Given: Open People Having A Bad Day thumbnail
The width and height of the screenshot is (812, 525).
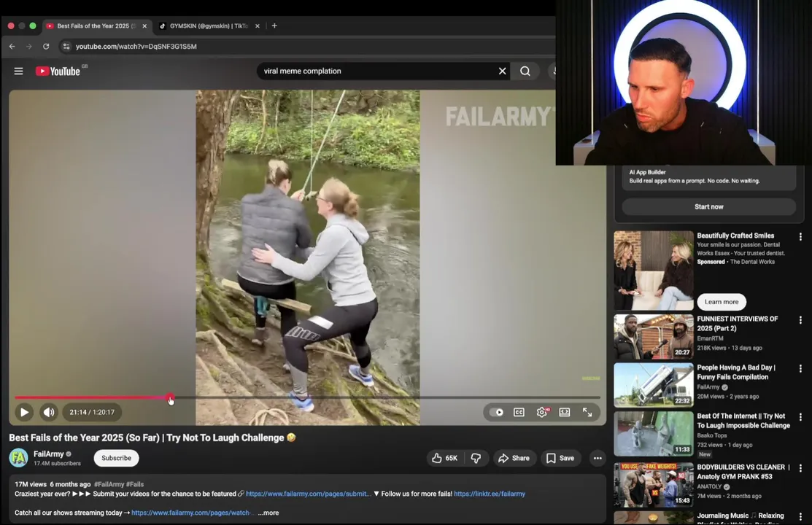Looking at the screenshot, I should pos(654,385).
